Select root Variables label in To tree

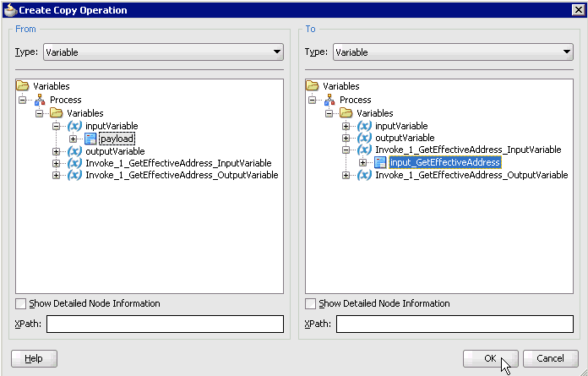(341, 86)
